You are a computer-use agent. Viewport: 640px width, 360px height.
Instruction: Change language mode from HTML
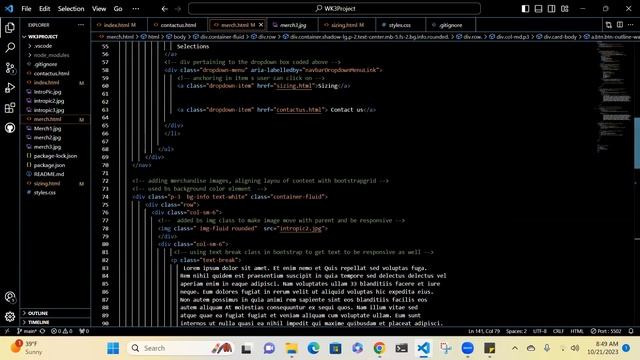(577, 331)
